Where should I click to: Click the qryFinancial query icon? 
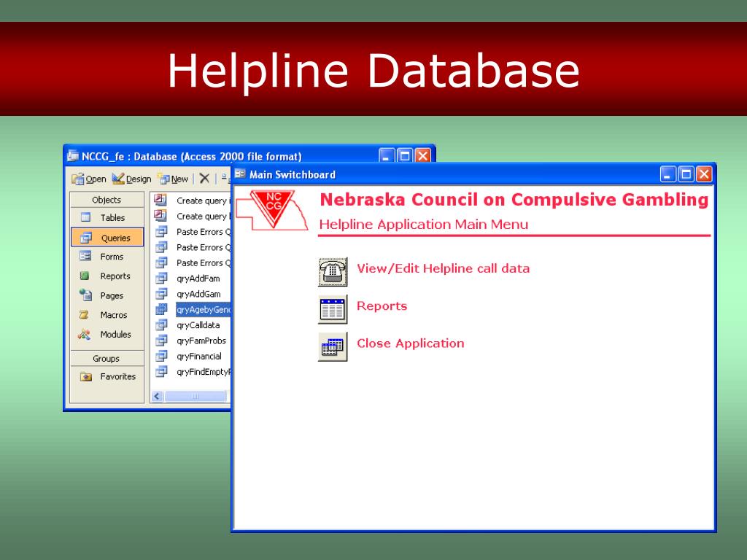coord(161,356)
